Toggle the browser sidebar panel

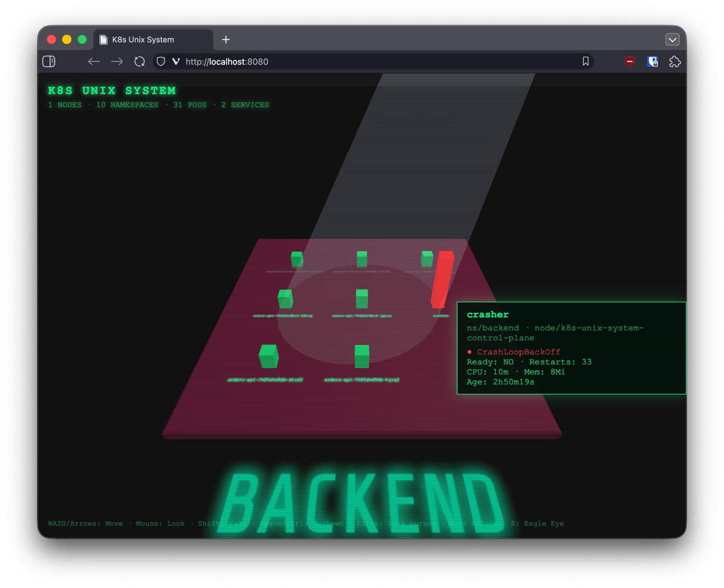49,62
